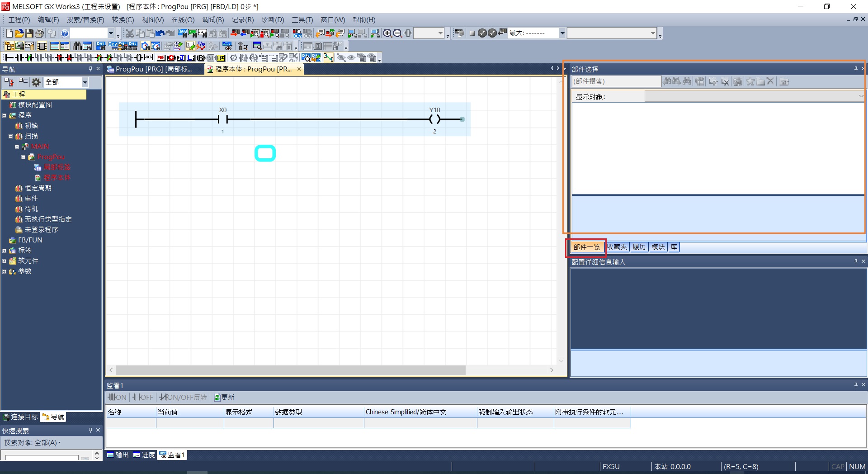The width and height of the screenshot is (868, 474).
Task: Click the 更新 button in watch panel
Action: tap(224, 397)
